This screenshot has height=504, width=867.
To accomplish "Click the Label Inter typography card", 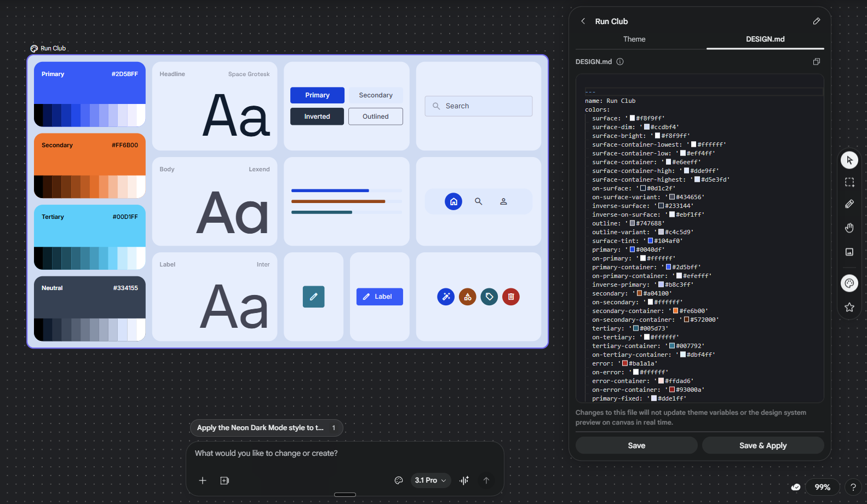I will (x=215, y=297).
